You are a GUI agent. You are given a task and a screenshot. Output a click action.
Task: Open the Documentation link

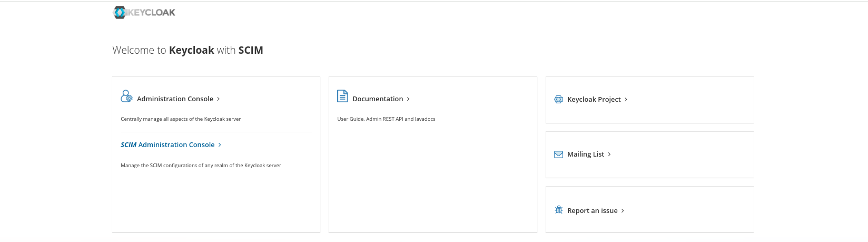[378, 99]
